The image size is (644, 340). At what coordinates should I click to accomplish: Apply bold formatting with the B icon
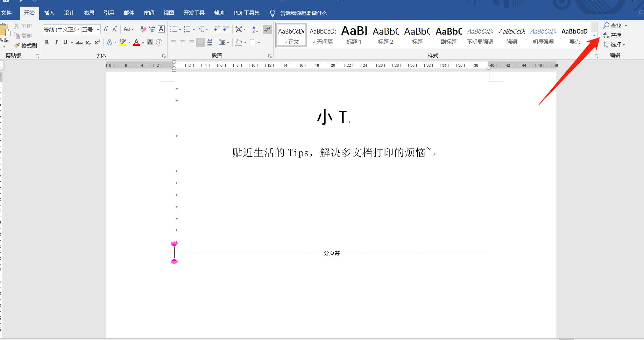[x=47, y=42]
